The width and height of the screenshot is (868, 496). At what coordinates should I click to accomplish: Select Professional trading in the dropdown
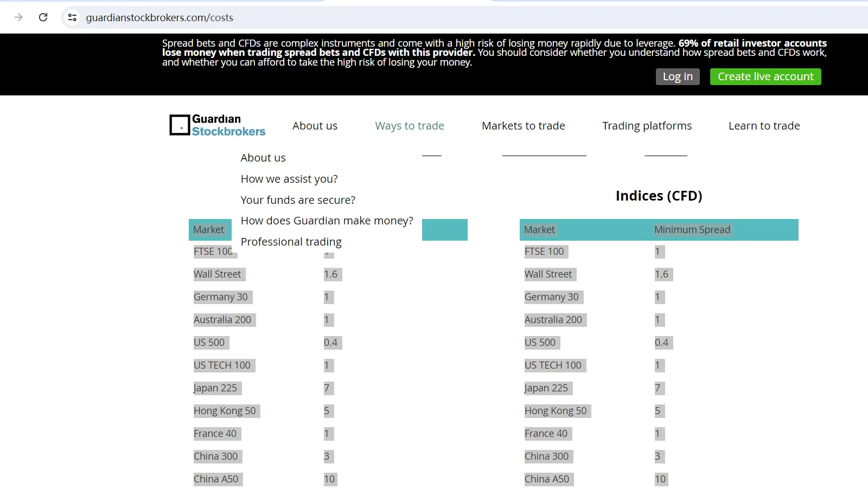tap(291, 242)
